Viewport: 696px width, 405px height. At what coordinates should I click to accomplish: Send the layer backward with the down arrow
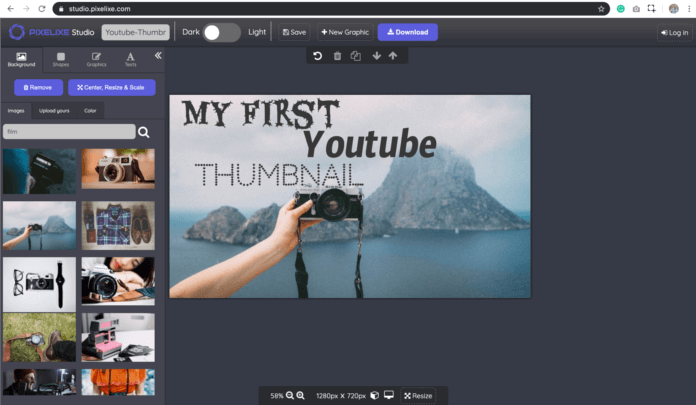(x=376, y=56)
